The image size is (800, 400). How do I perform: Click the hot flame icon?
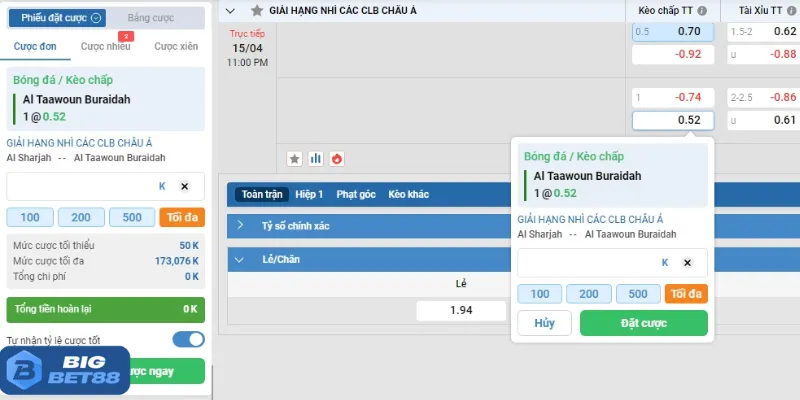click(337, 159)
